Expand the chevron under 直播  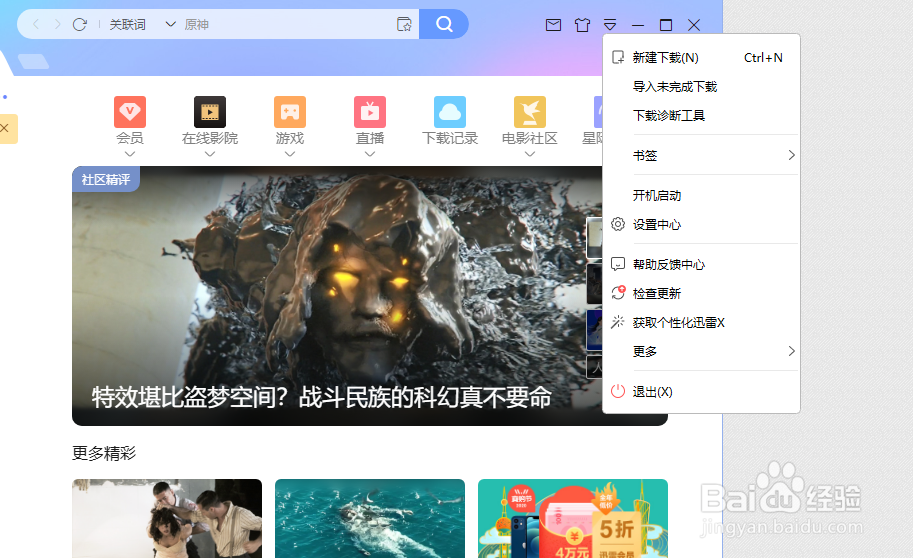370,154
